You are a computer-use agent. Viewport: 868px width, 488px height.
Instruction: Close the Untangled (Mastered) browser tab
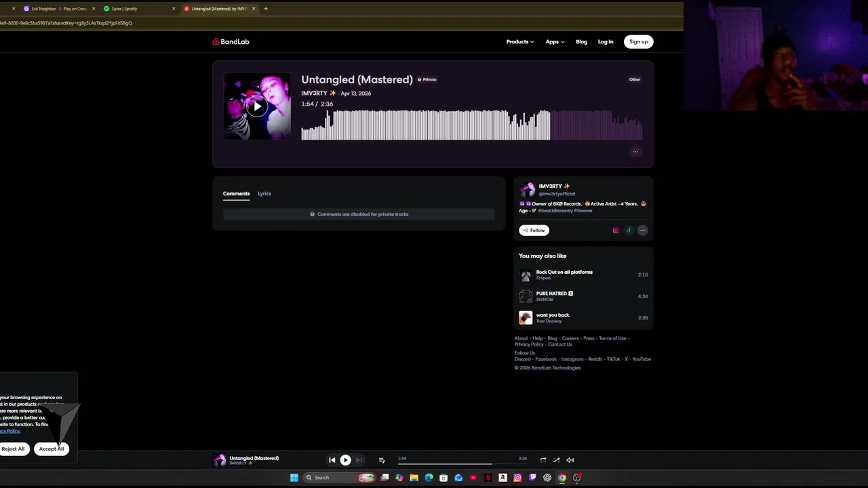pos(254,9)
